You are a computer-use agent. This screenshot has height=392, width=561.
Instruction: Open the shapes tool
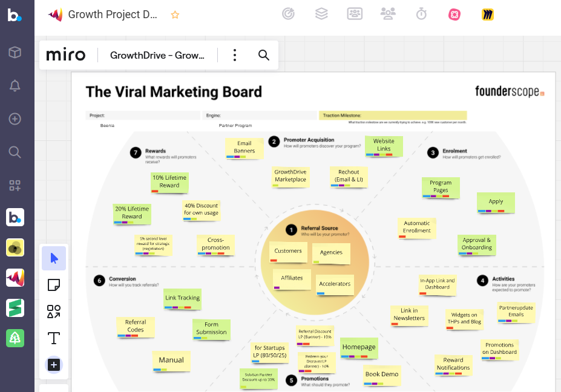[x=54, y=312]
